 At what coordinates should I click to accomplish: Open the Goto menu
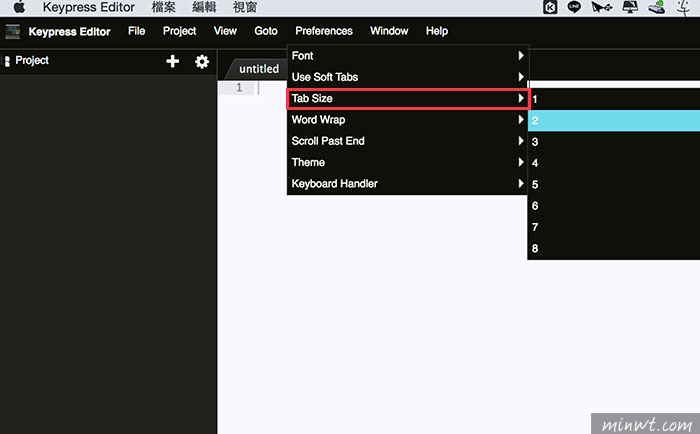pyautogui.click(x=266, y=31)
